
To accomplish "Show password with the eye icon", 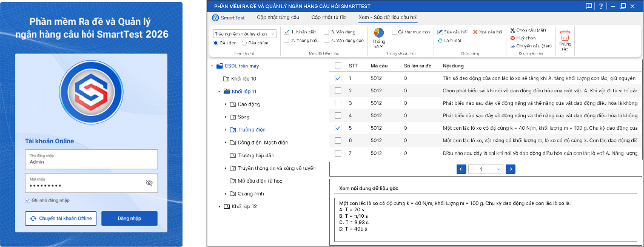I will [x=149, y=183].
